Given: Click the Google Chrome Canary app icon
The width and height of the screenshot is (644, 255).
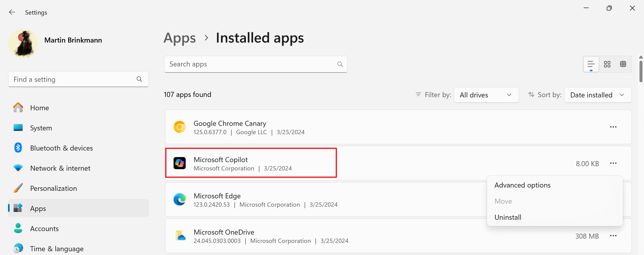Looking at the screenshot, I should 180,127.
